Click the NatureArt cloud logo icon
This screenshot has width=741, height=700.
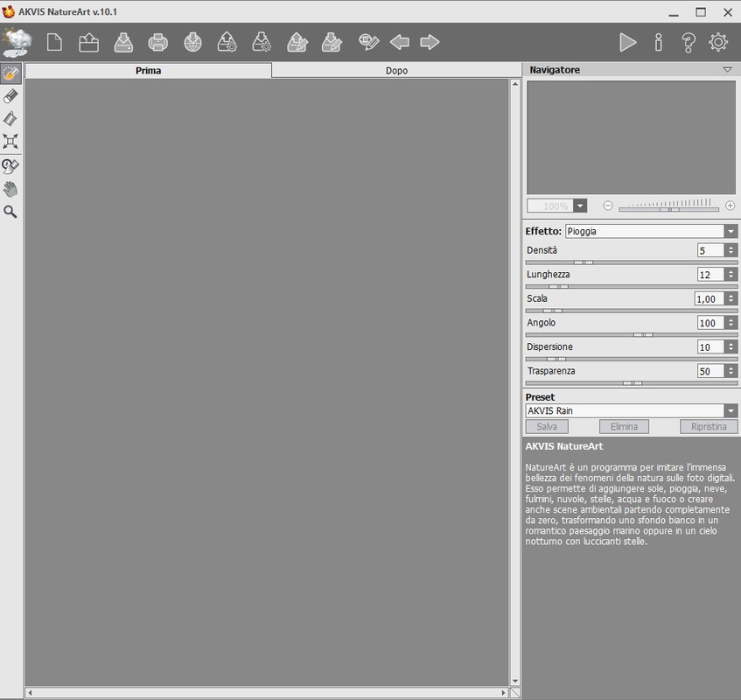[x=17, y=42]
